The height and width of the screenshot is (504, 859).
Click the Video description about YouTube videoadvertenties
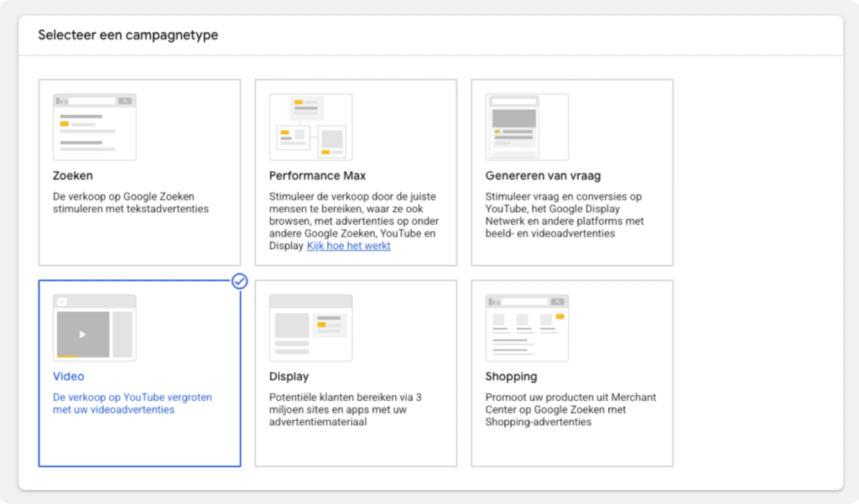[x=133, y=403]
